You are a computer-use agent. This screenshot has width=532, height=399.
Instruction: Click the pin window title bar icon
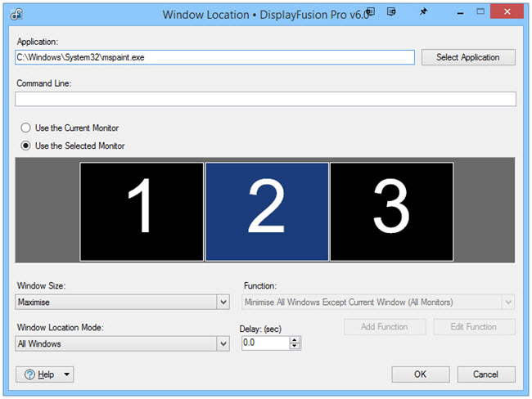pos(423,12)
